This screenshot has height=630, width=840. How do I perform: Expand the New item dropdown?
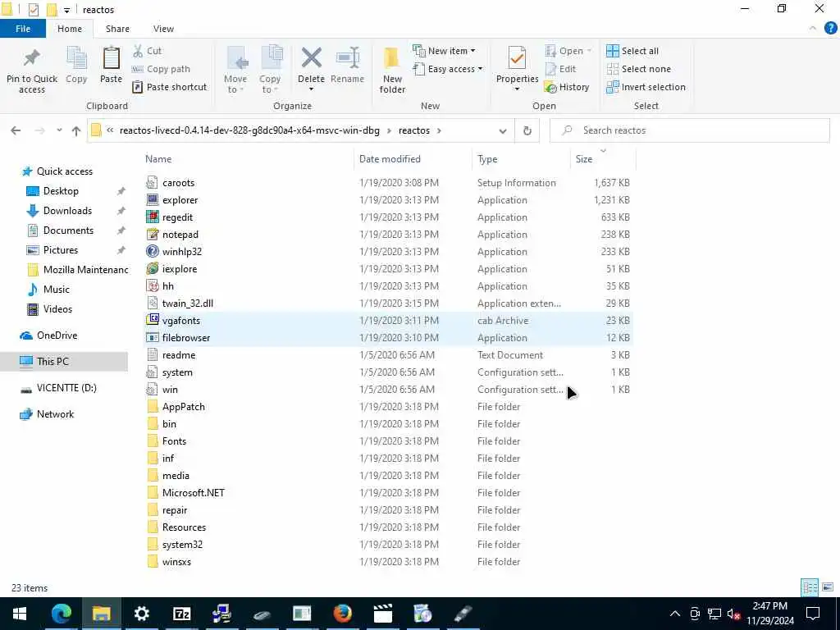444,51
